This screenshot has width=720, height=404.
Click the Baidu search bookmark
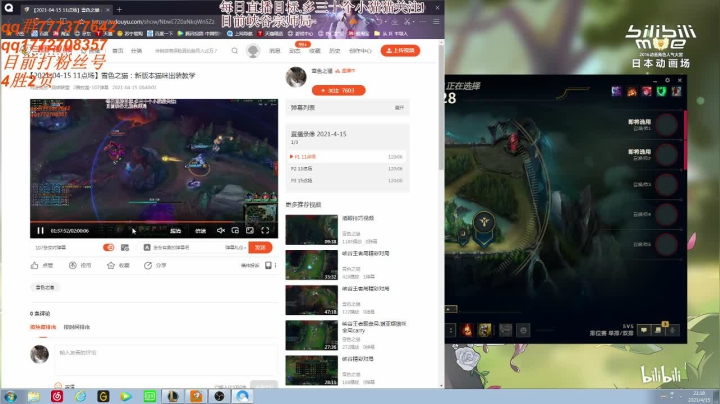160,33
